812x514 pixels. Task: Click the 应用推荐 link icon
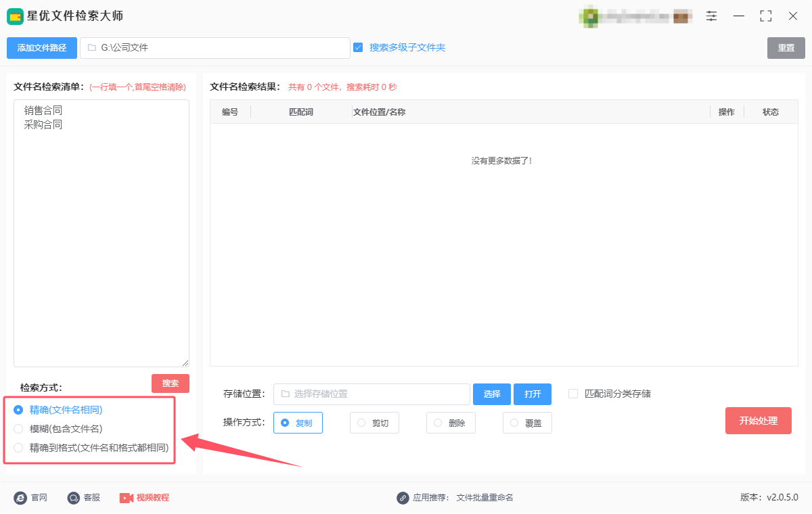[x=403, y=498]
